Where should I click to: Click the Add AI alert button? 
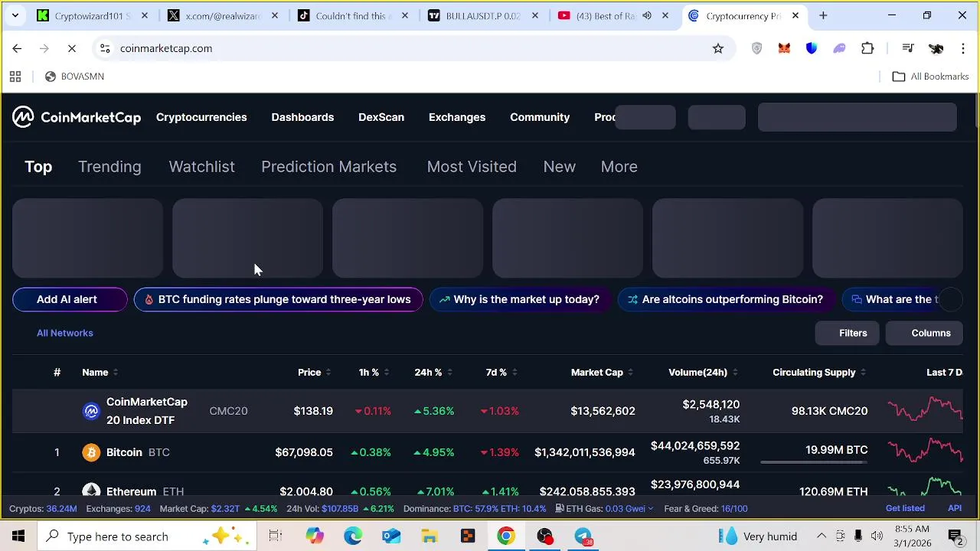point(70,299)
